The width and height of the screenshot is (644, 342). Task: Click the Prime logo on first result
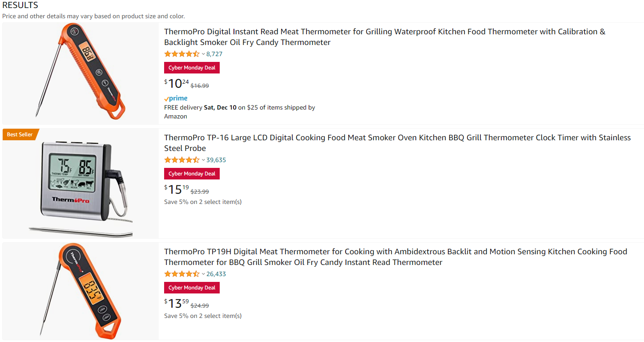(176, 98)
